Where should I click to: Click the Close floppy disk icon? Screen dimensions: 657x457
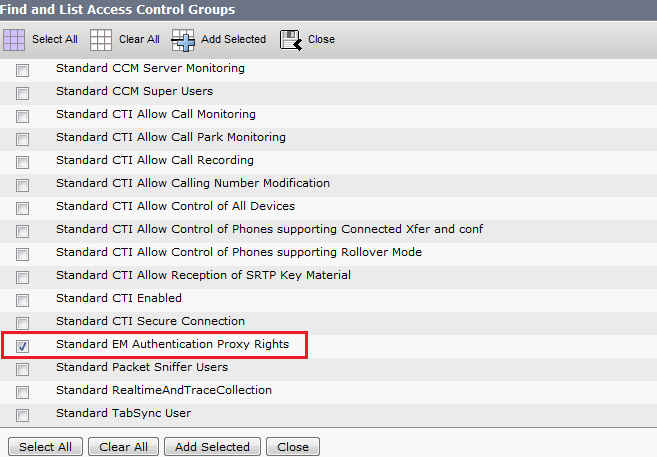[290, 40]
